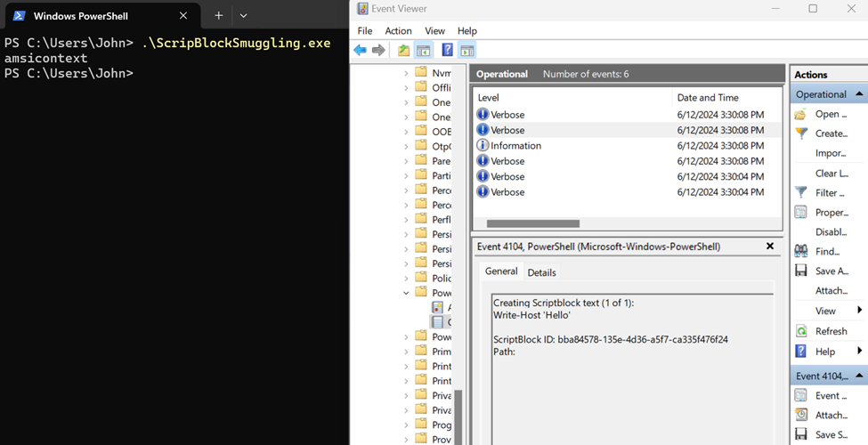Click the binoculars Find icon in Actions

pyautogui.click(x=801, y=251)
